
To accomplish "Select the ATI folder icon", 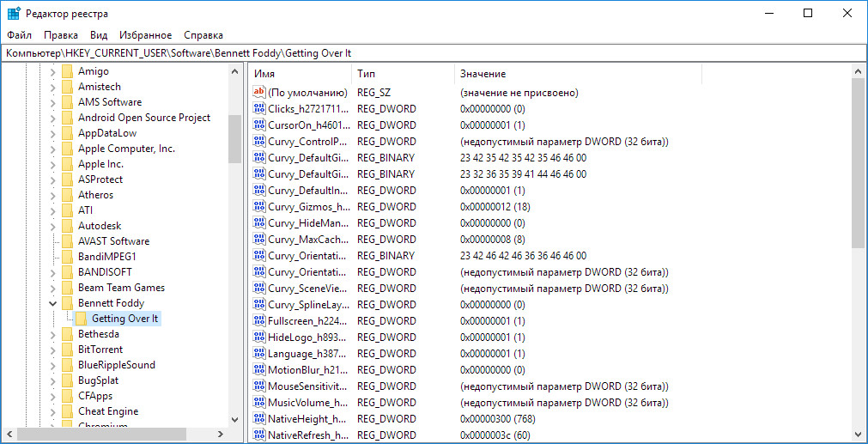I will (x=68, y=210).
